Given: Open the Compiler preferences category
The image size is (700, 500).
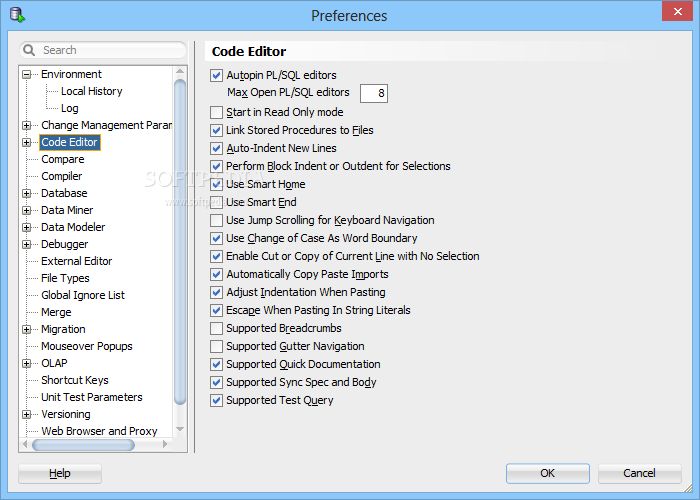Looking at the screenshot, I should [x=62, y=176].
